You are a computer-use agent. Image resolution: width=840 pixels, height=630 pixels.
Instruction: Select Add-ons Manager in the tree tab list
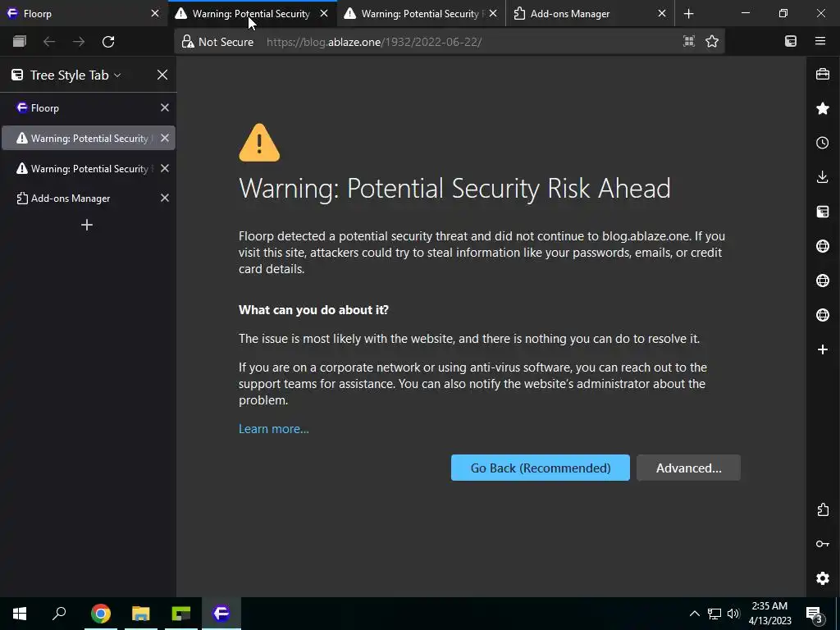pos(89,199)
